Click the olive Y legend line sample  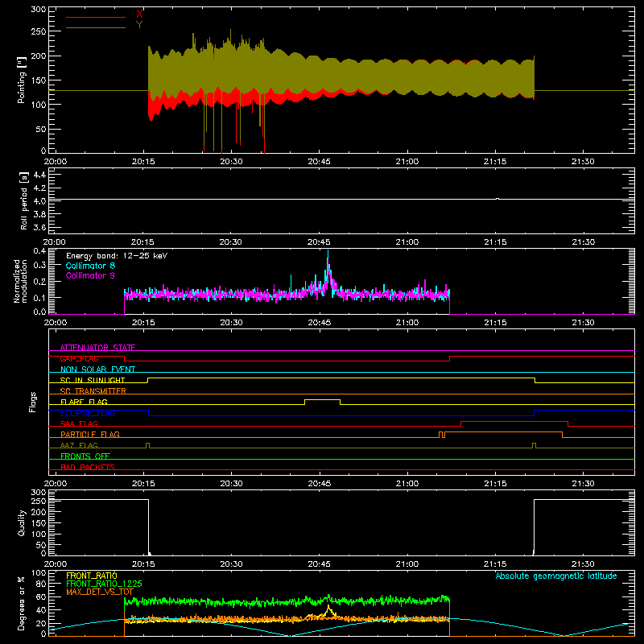95,28
